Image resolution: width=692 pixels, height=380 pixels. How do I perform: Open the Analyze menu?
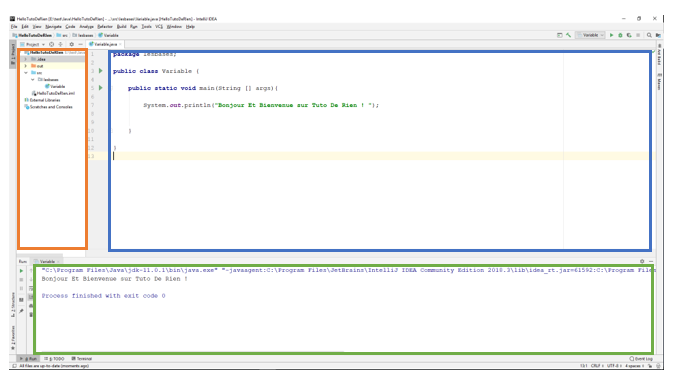click(x=86, y=27)
